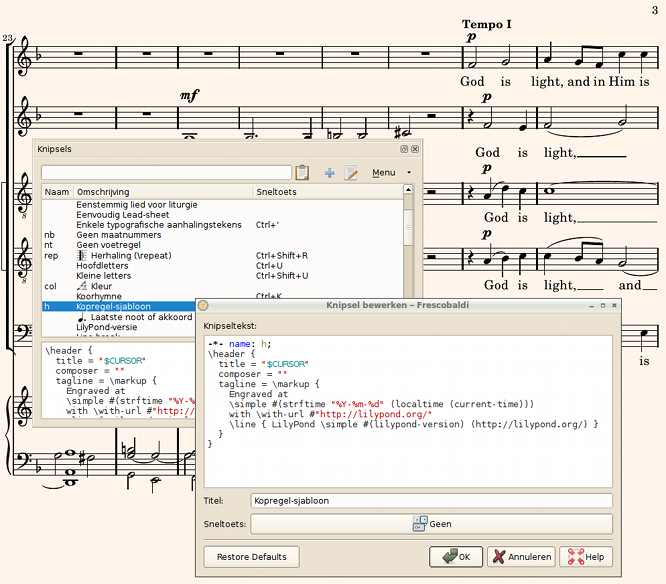Select the Kleur snippet row
The width and height of the screenshot is (666, 584).
pos(102,286)
